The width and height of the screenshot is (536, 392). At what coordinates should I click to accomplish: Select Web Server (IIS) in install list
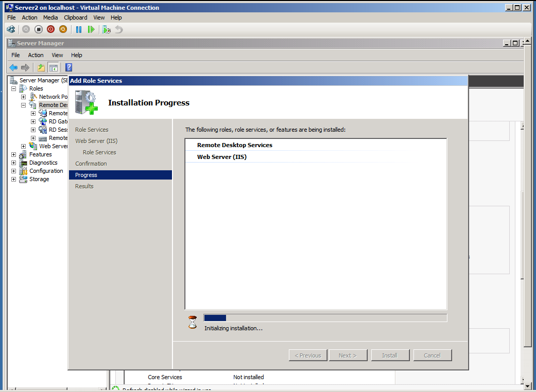coord(222,157)
